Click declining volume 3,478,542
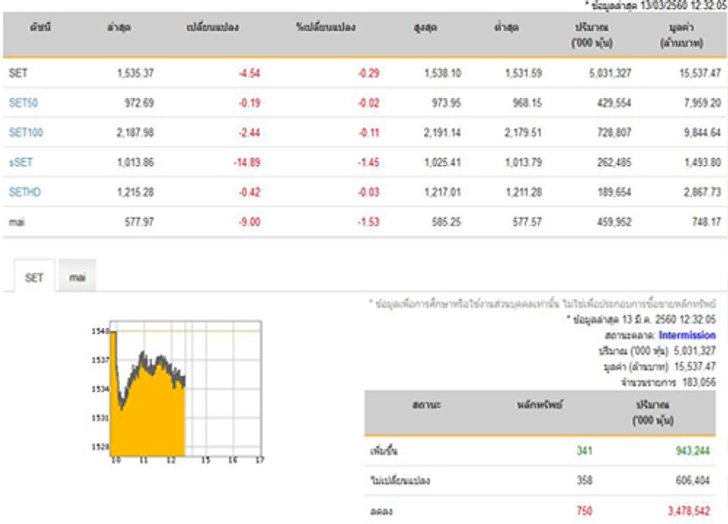The height and width of the screenshot is (524, 728). coord(689,511)
